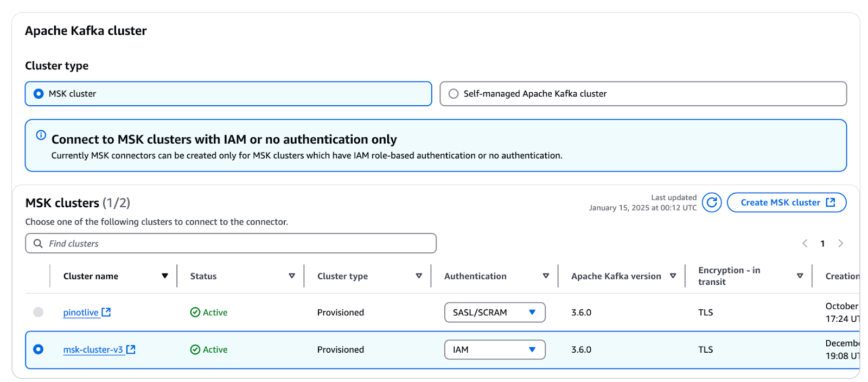Choose Self-managed Apache Kafka cluster option

[454, 94]
